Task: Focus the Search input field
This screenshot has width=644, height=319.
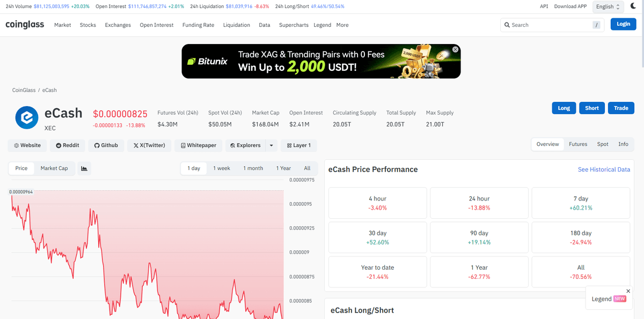Action: [x=552, y=25]
